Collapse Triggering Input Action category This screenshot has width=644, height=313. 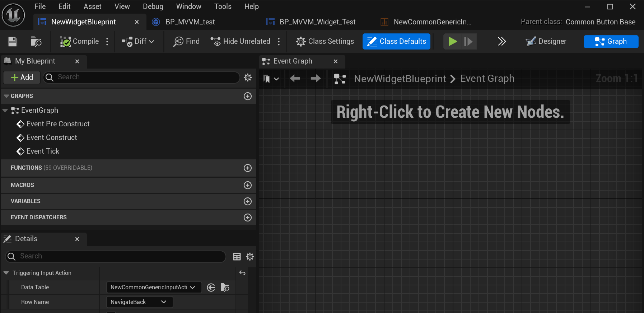coord(6,273)
